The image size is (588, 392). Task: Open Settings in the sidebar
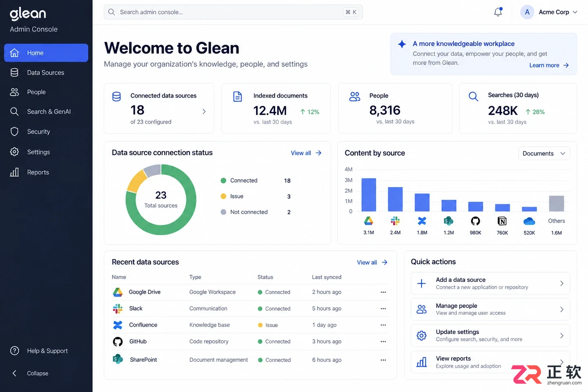coord(46,152)
